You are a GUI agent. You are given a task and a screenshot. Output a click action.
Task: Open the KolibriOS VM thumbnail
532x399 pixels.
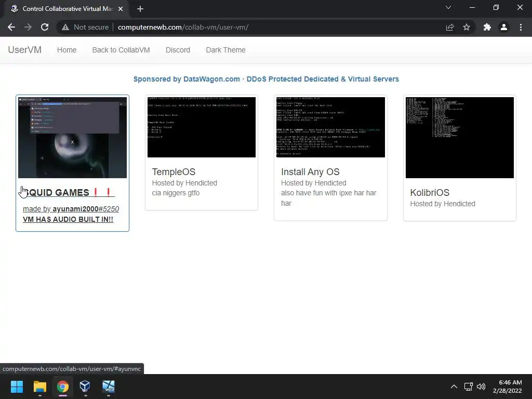[460, 137]
